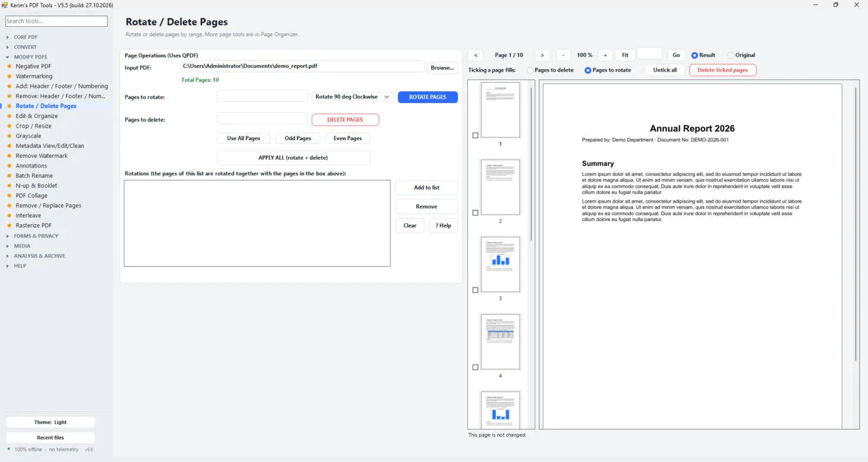Click the Theme: Light button
Viewport: 868px width, 462px height.
coord(50,422)
